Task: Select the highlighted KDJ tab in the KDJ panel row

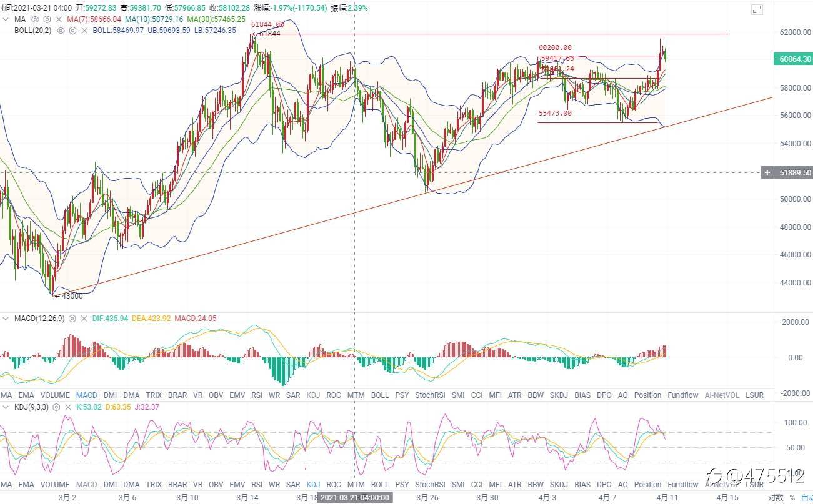Action: point(314,485)
